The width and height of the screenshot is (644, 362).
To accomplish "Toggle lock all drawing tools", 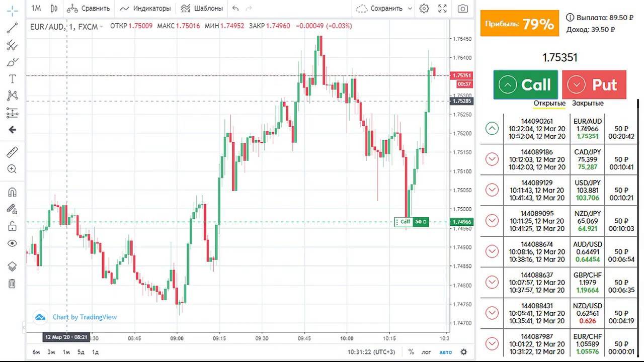I will coord(13,226).
